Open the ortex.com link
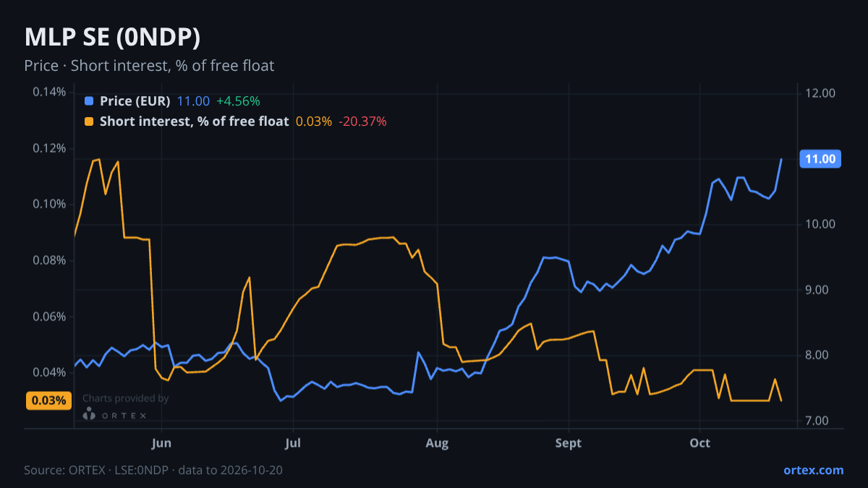The height and width of the screenshot is (488, 868). click(813, 471)
